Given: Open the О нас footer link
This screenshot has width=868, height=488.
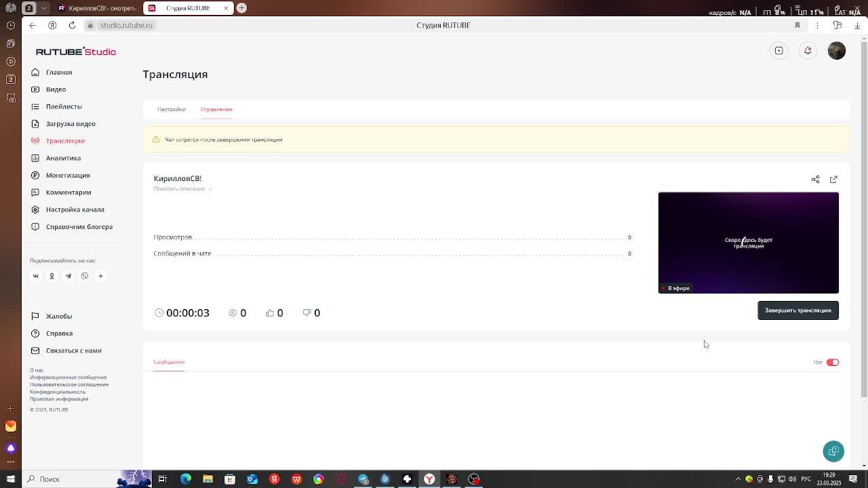Looking at the screenshot, I should (37, 370).
